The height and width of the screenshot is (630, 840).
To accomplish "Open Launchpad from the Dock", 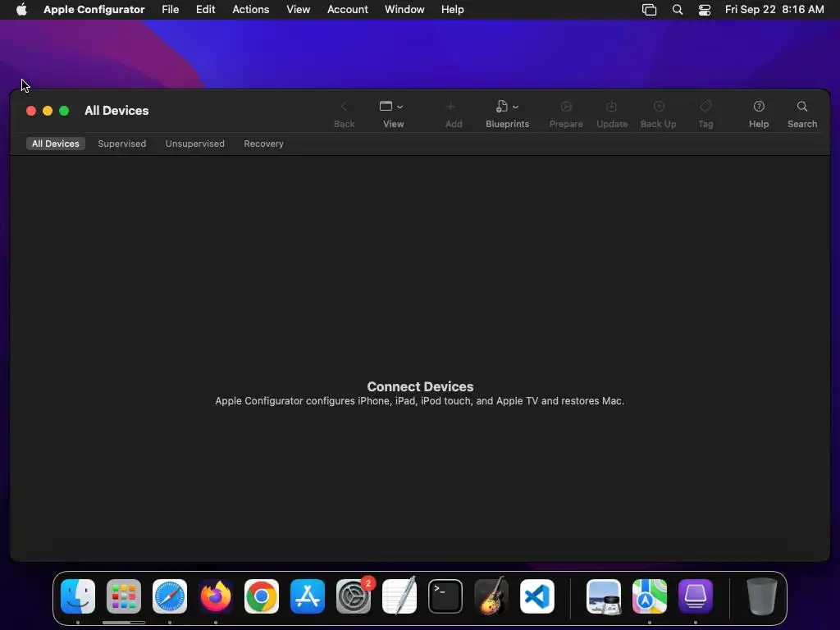I will pyautogui.click(x=124, y=596).
